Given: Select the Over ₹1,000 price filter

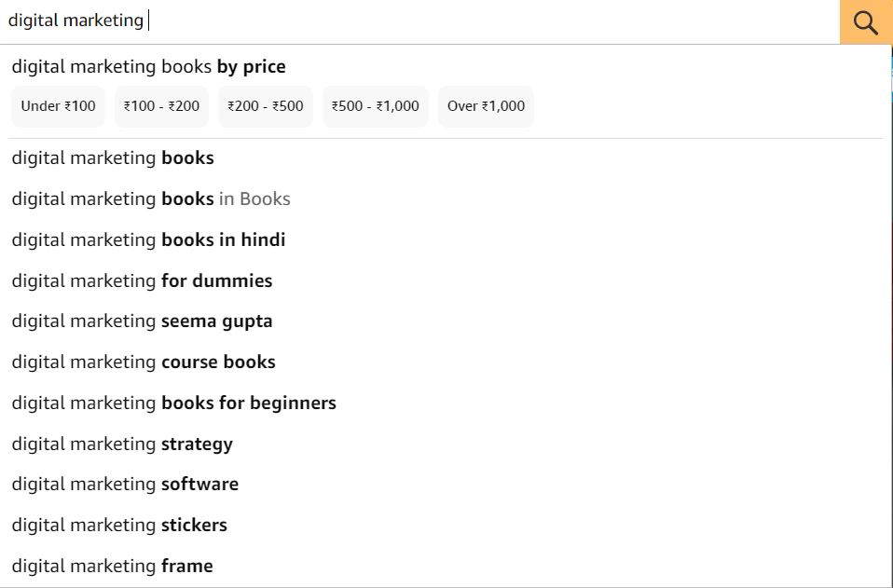Looking at the screenshot, I should tap(486, 106).
